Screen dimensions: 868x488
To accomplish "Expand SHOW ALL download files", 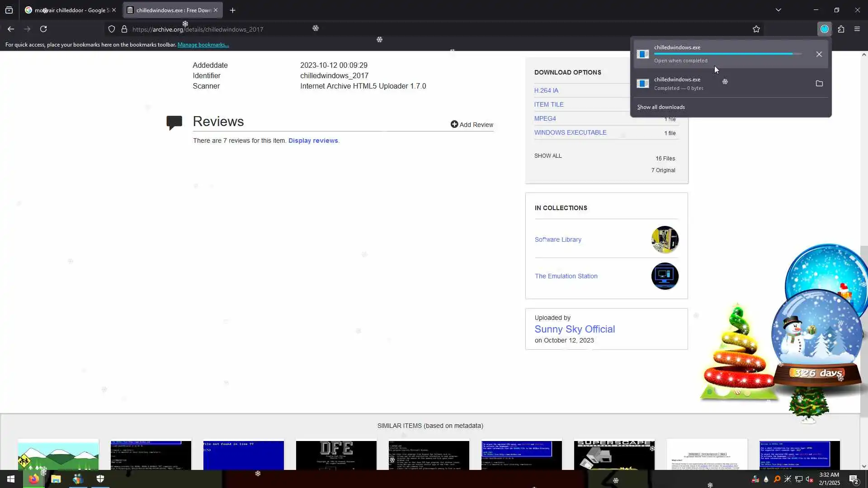I will (548, 155).
